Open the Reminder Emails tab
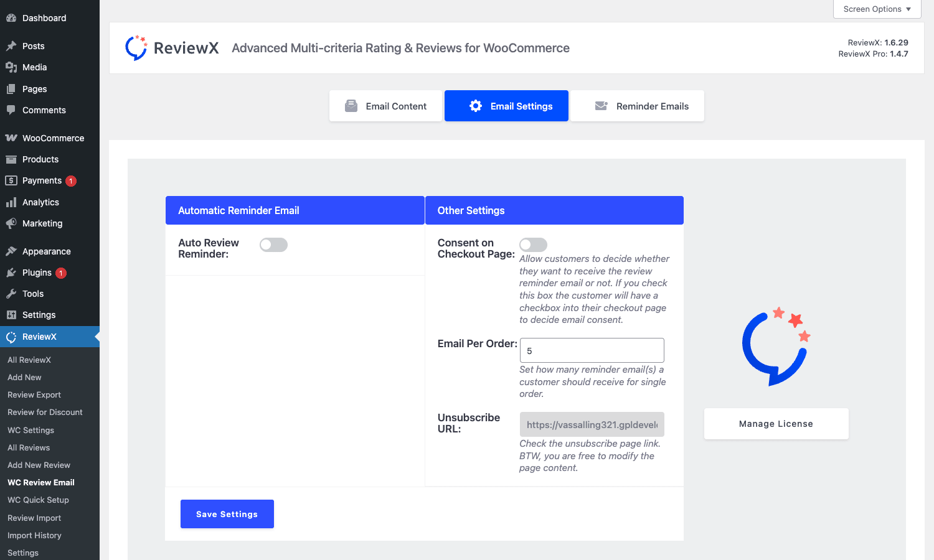934x560 pixels. (x=638, y=106)
